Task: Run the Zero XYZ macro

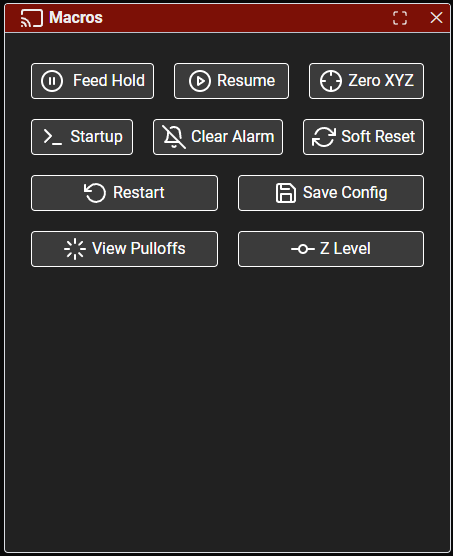Action: (367, 81)
